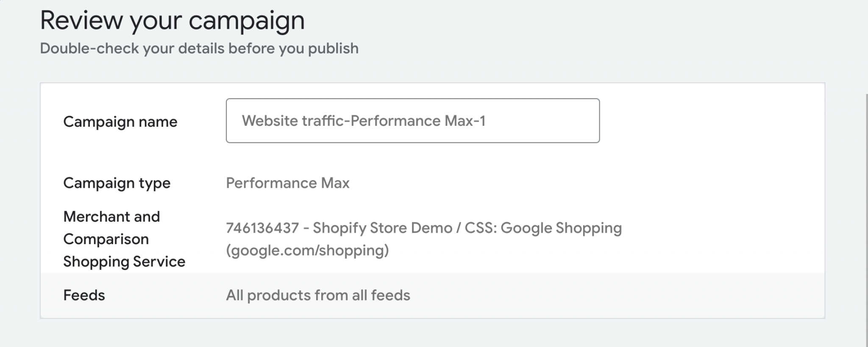The height and width of the screenshot is (347, 868).
Task: Click the 'Review your campaign' heading
Action: 172,20
